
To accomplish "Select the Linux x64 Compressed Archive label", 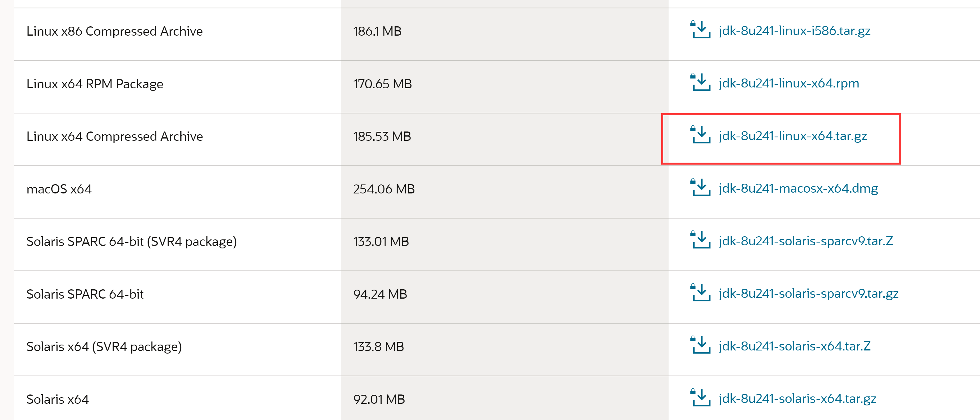I will coord(114,136).
